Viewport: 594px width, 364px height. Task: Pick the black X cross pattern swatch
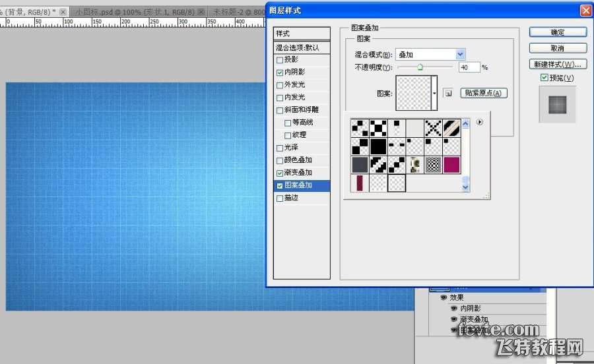[x=433, y=127]
